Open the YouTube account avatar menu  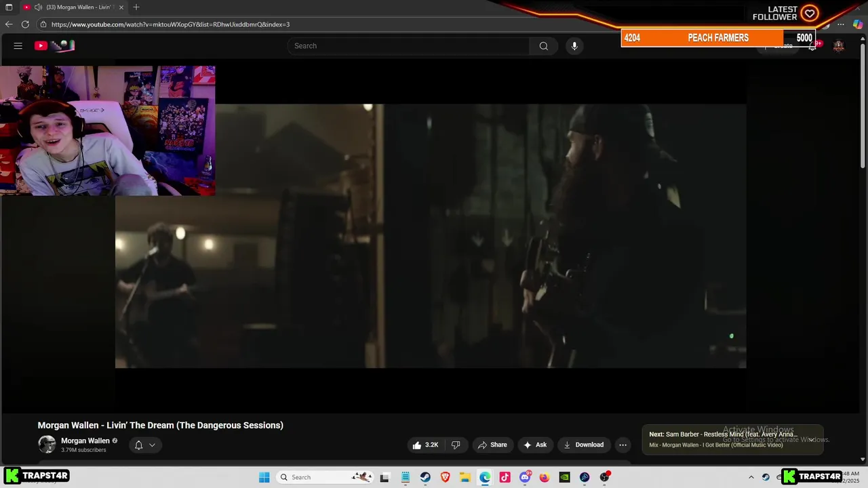coord(839,46)
